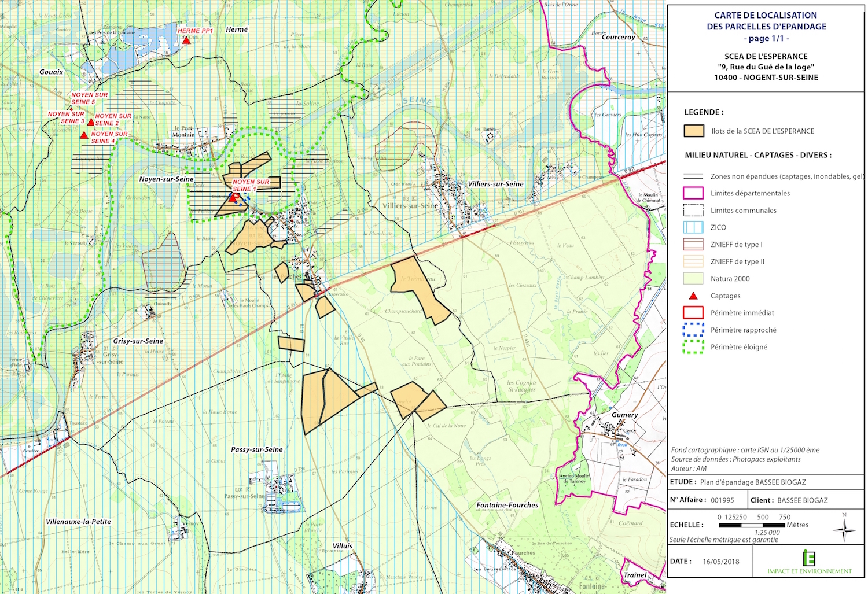The width and height of the screenshot is (868, 594).
Task: Click the Villenauxe-la-Petite label
Action: (x=78, y=522)
